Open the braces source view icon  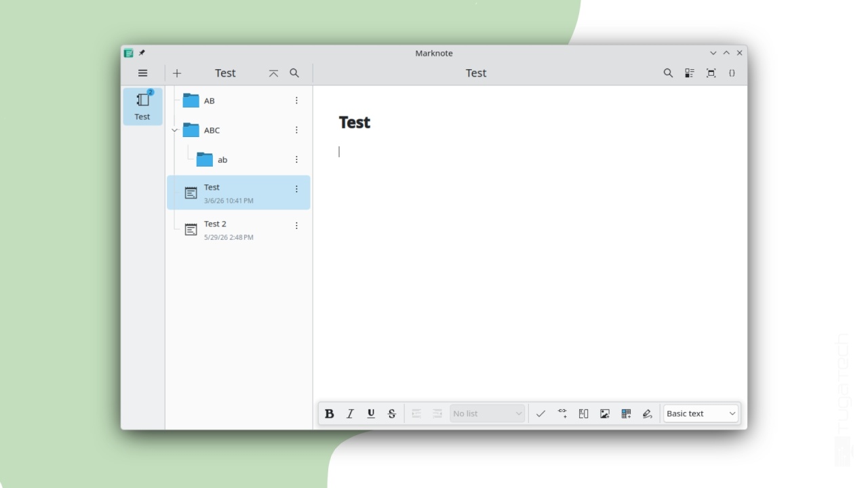click(732, 73)
